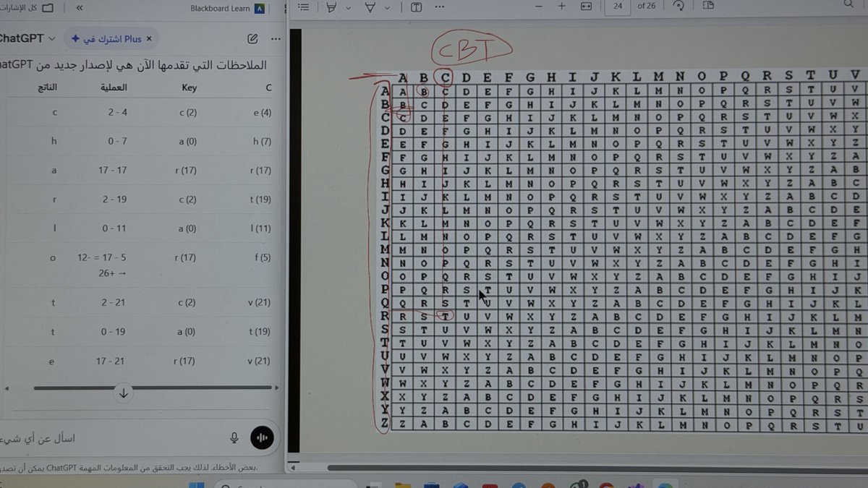Click header letter C in cipher table top row
This screenshot has width=868, height=488.
pyautogui.click(x=446, y=77)
